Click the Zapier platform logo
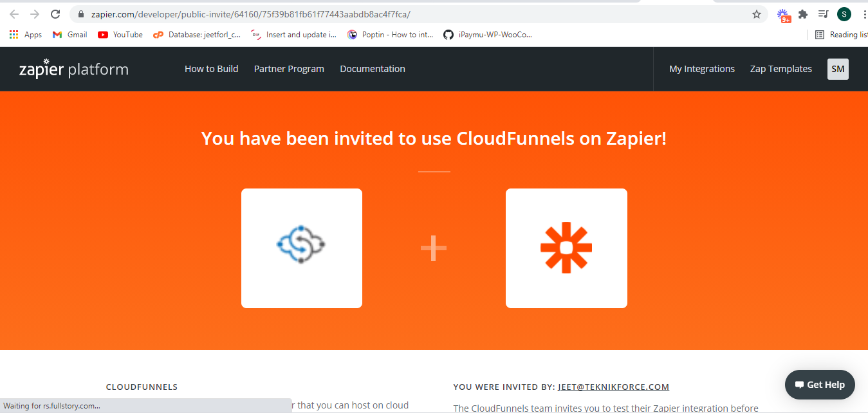The image size is (868, 413). tap(73, 69)
